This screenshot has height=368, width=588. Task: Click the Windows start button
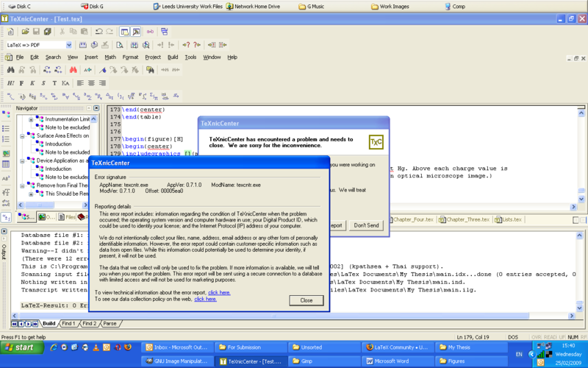coord(22,347)
